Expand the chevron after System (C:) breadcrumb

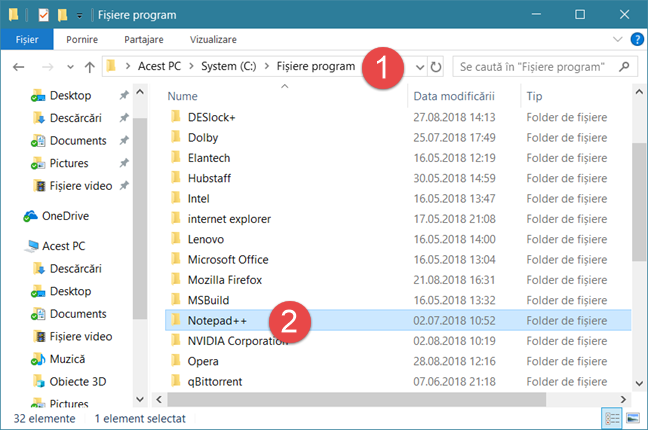pos(267,66)
